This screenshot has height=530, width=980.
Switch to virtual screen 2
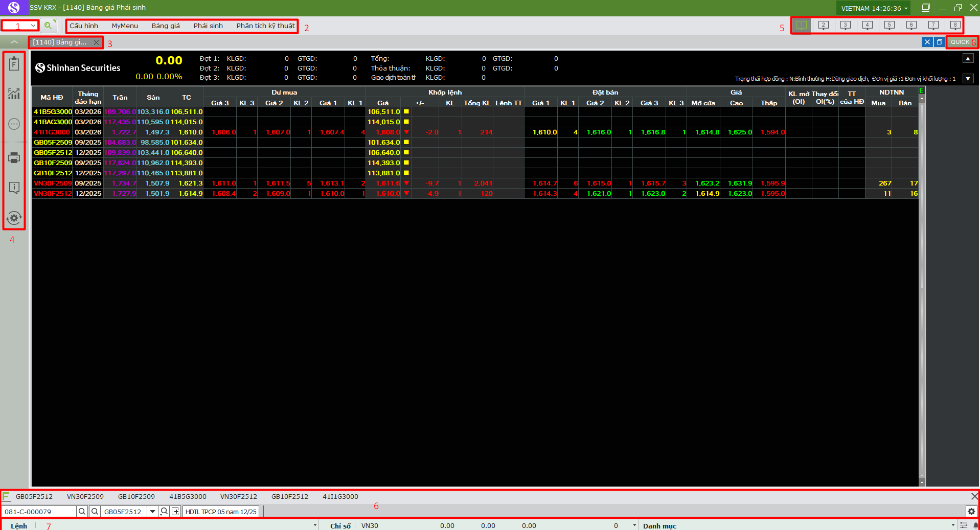tap(824, 25)
